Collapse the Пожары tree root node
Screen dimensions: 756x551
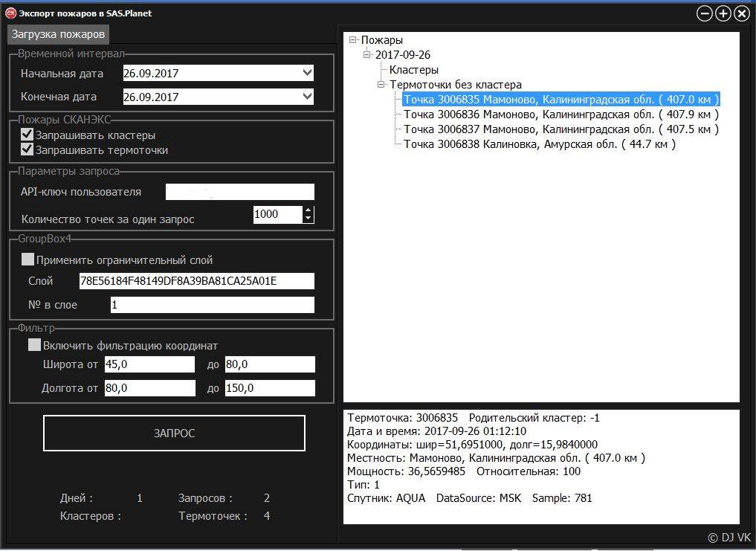(x=352, y=40)
